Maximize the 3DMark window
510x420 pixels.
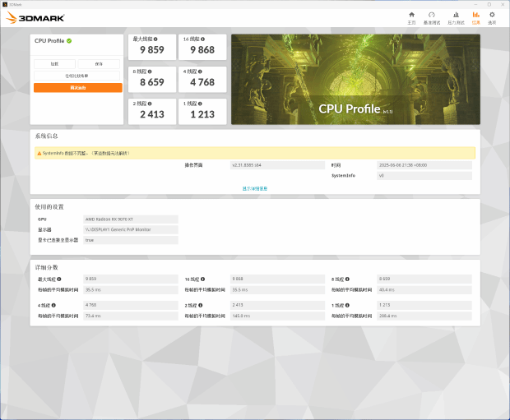point(489,5)
